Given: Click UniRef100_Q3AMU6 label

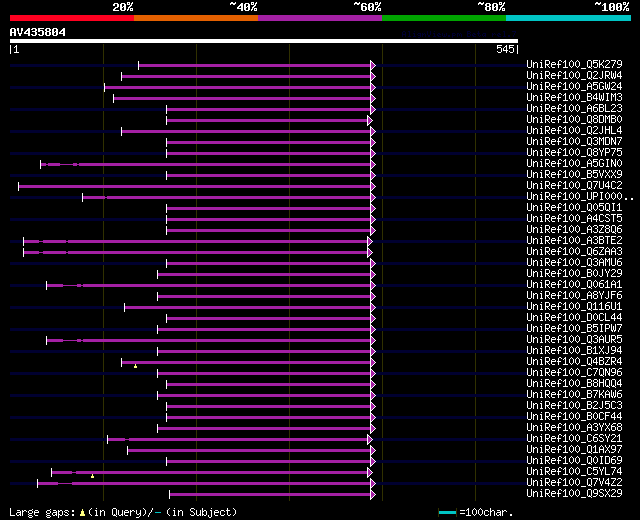Looking at the screenshot, I should point(574,263).
